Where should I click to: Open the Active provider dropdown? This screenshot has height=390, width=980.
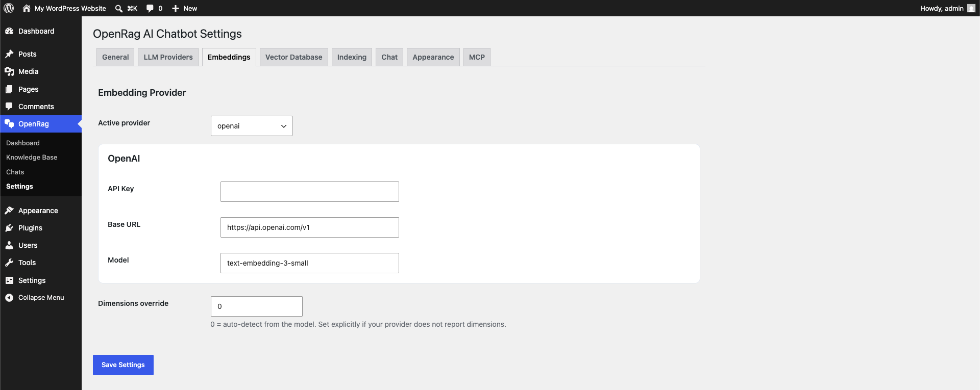tap(251, 126)
